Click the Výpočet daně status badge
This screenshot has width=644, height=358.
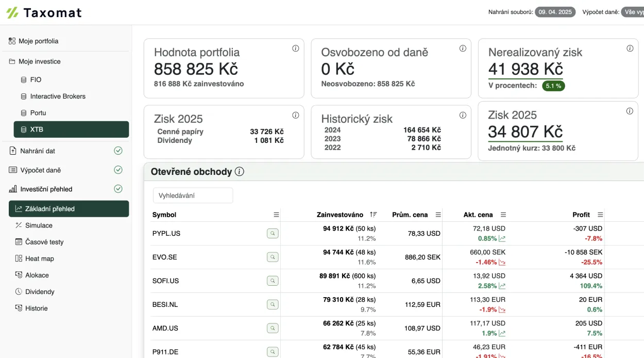tap(633, 12)
